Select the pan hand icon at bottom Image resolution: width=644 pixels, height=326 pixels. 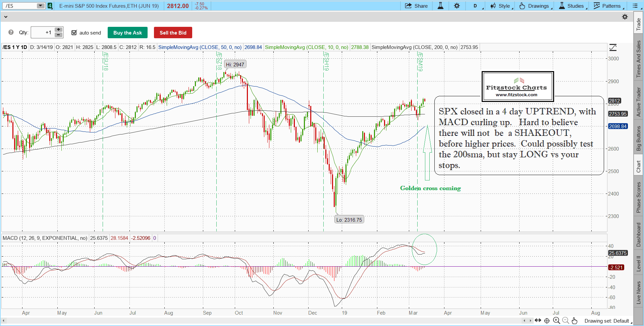click(575, 321)
